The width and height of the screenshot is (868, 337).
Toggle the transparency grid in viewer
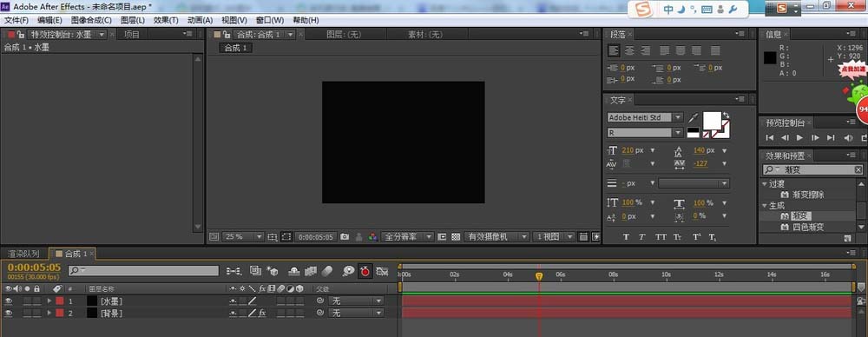pos(456,236)
